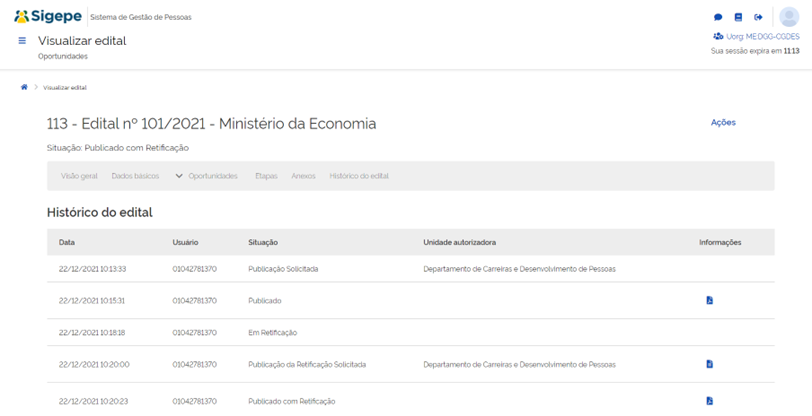This screenshot has height=416, width=812.
Task: Open the user profile avatar
Action: (788, 17)
